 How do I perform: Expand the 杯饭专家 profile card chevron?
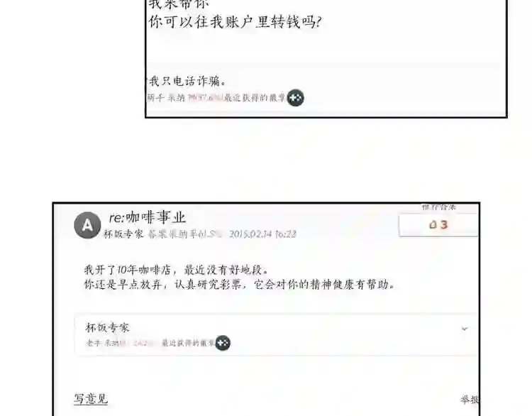point(465,329)
